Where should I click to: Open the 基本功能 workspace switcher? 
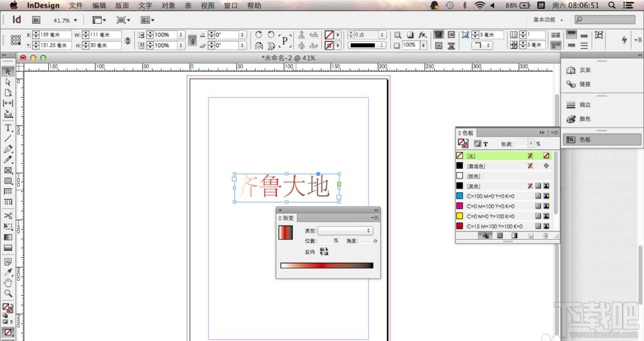click(548, 19)
